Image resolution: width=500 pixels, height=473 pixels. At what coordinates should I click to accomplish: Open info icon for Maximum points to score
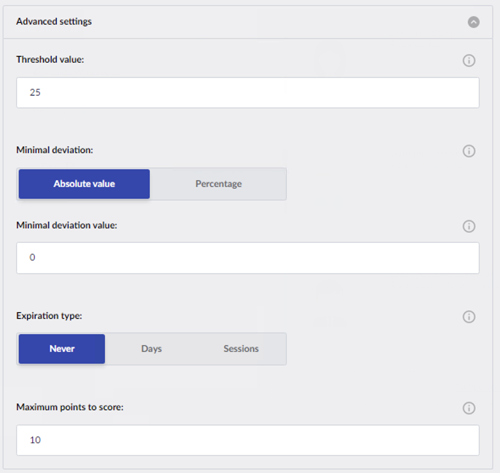tap(469, 408)
